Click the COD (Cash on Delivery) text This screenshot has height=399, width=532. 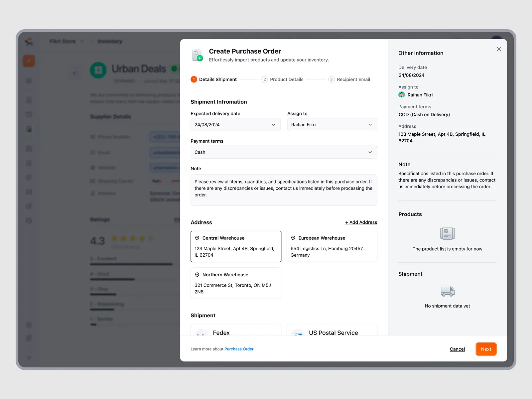424,114
